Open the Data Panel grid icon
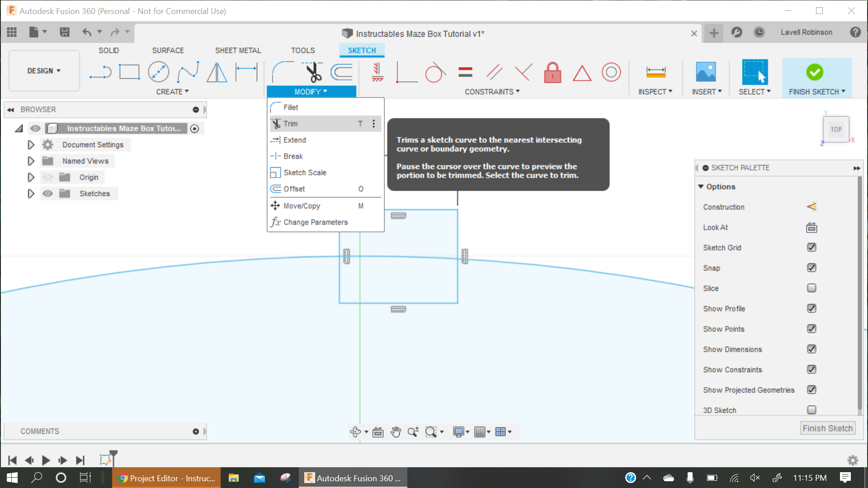Image resolution: width=868 pixels, height=488 pixels. tap(12, 32)
